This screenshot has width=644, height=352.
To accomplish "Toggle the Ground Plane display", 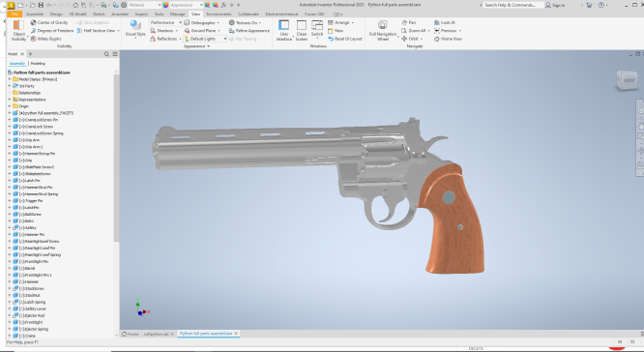I will click(202, 30).
